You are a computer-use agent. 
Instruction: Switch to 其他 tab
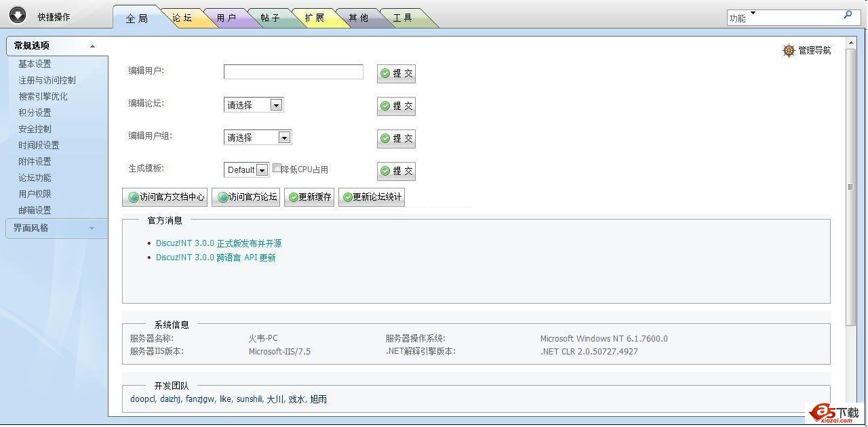[358, 18]
